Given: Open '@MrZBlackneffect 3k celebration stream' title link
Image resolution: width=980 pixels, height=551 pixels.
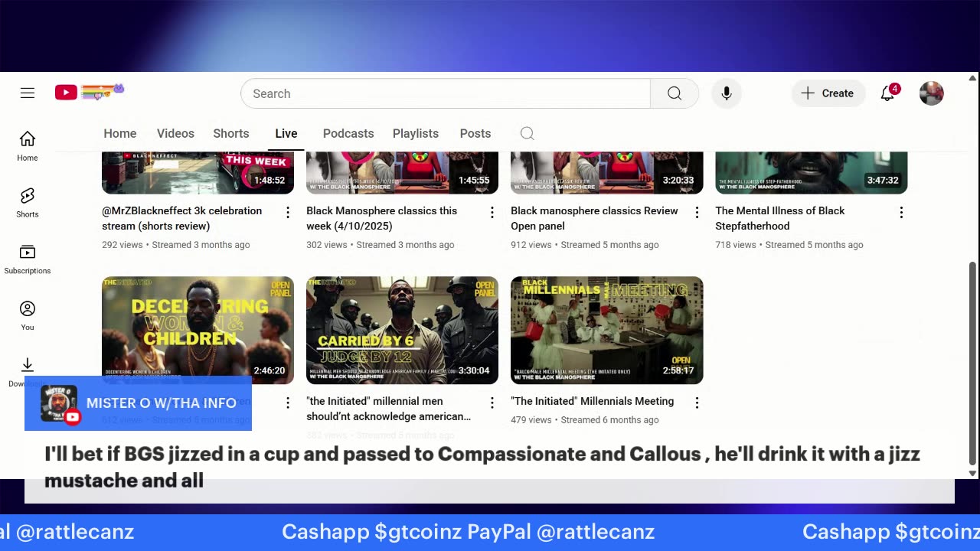Looking at the screenshot, I should pyautogui.click(x=182, y=218).
